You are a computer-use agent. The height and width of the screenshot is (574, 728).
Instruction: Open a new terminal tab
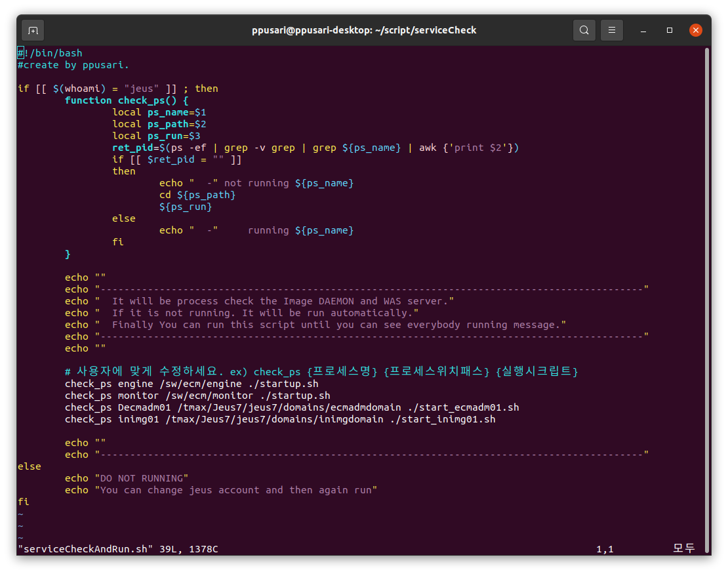coord(33,31)
